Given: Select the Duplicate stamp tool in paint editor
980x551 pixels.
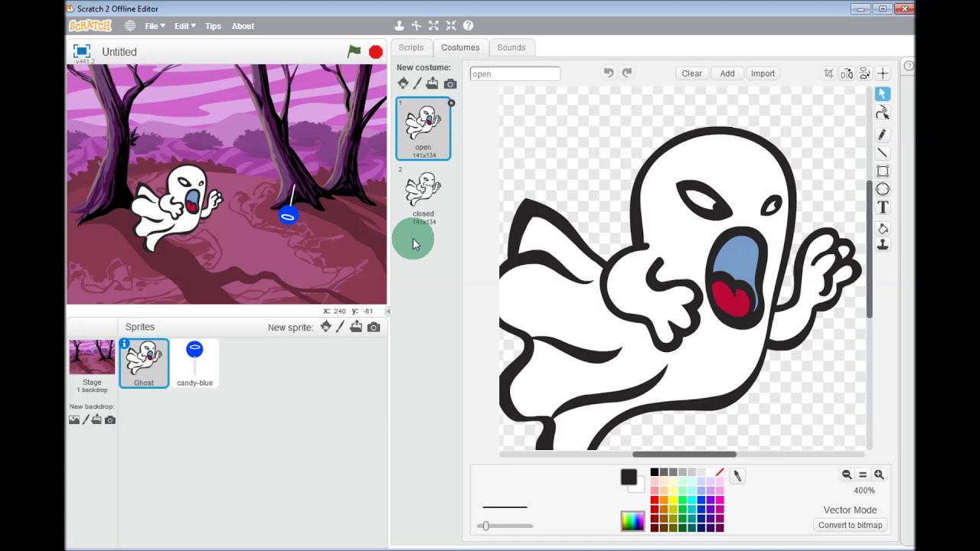Looking at the screenshot, I should coord(882,244).
